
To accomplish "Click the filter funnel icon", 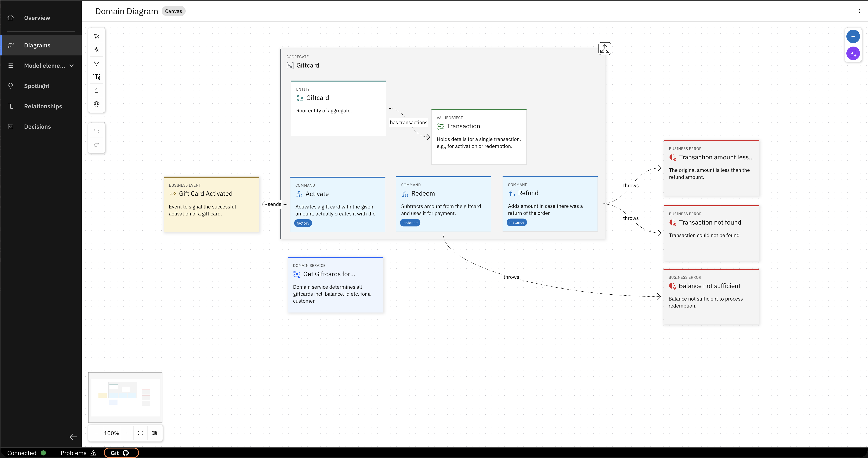I will pos(97,63).
